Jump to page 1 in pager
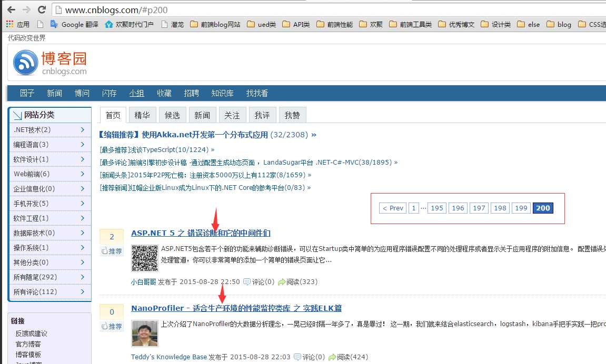Viewport: 606px width, 364px height. click(x=413, y=208)
